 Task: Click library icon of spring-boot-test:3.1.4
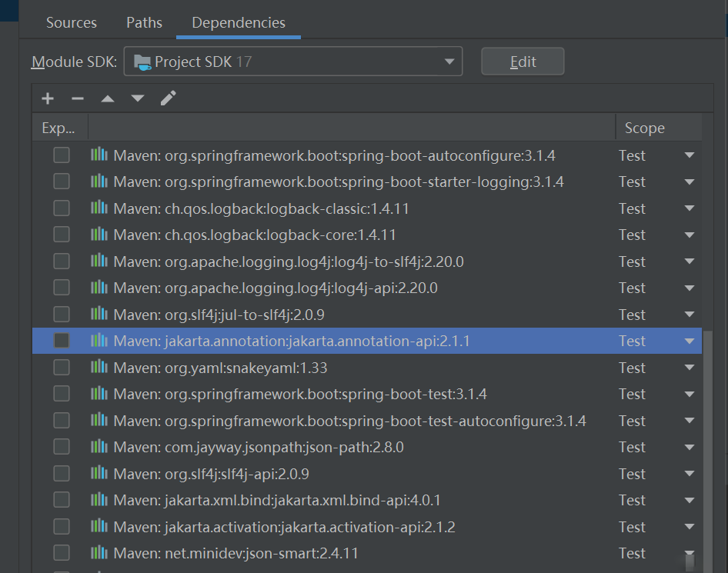pos(99,394)
